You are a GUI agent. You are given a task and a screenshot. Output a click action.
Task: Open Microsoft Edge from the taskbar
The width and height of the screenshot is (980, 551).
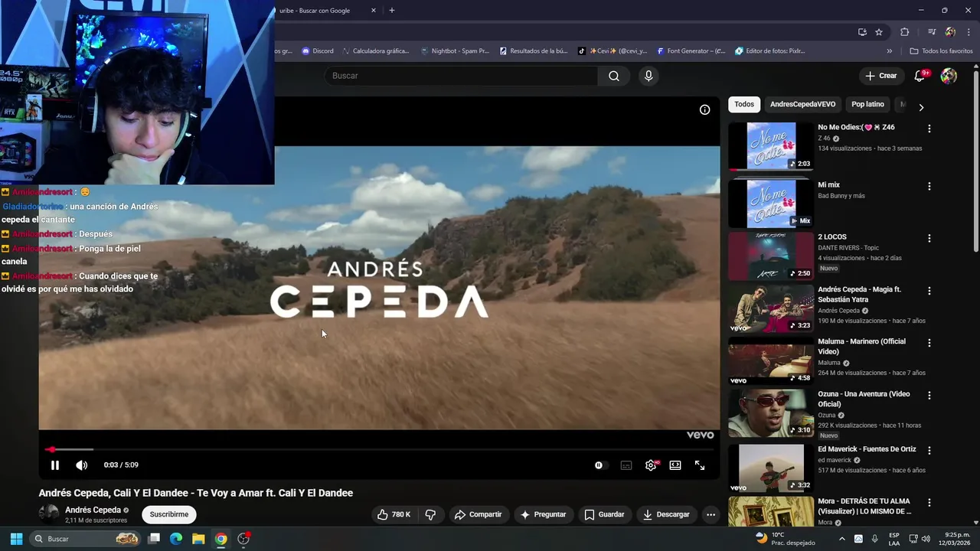click(x=176, y=539)
